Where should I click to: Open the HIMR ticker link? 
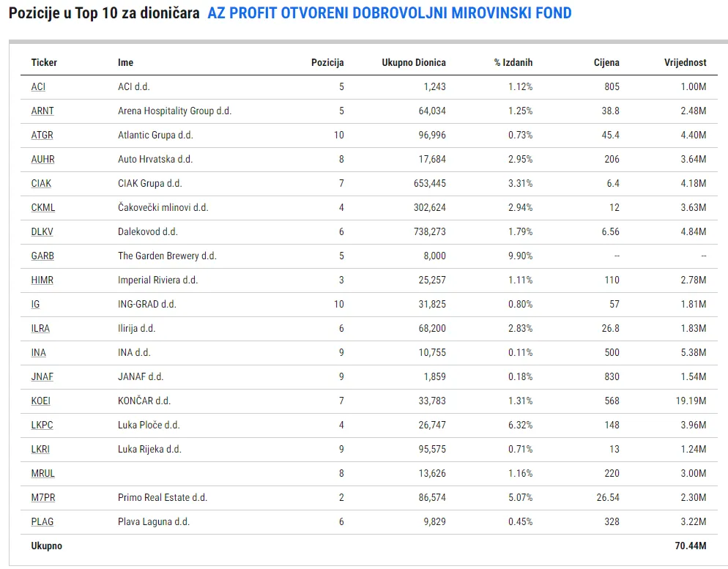click(x=42, y=280)
